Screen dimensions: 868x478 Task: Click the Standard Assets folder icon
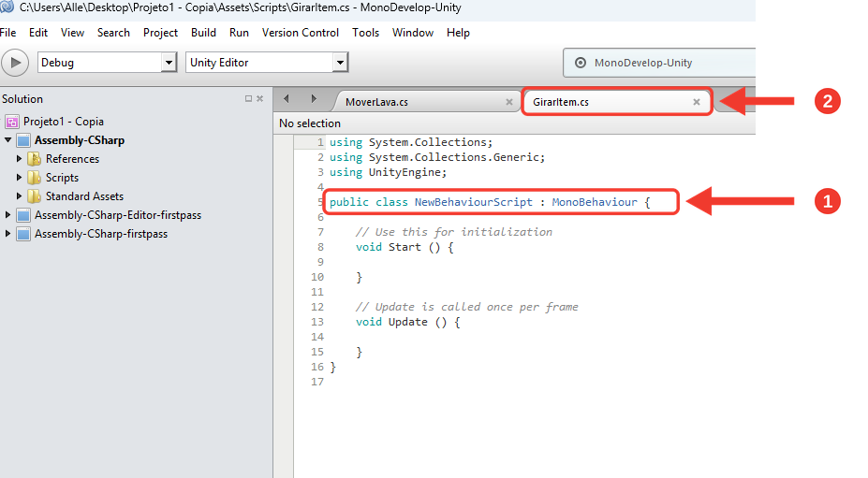tap(35, 196)
